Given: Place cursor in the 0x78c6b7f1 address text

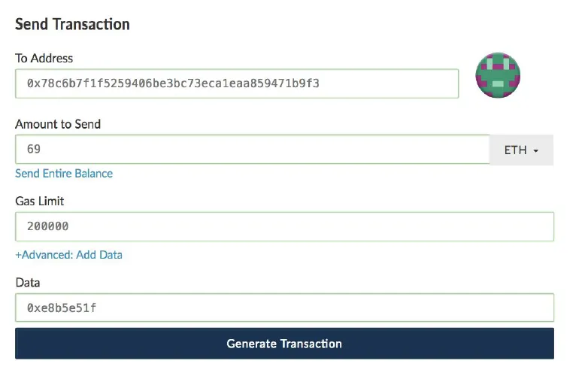Looking at the screenshot, I should (x=173, y=83).
